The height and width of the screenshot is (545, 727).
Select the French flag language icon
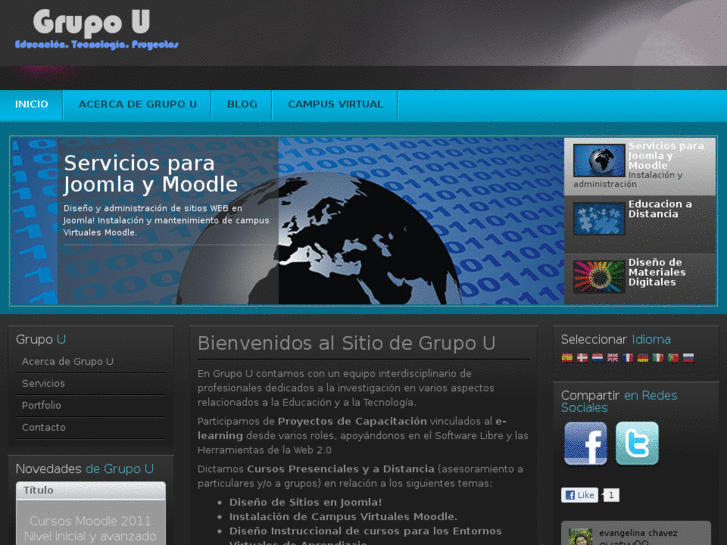point(628,358)
